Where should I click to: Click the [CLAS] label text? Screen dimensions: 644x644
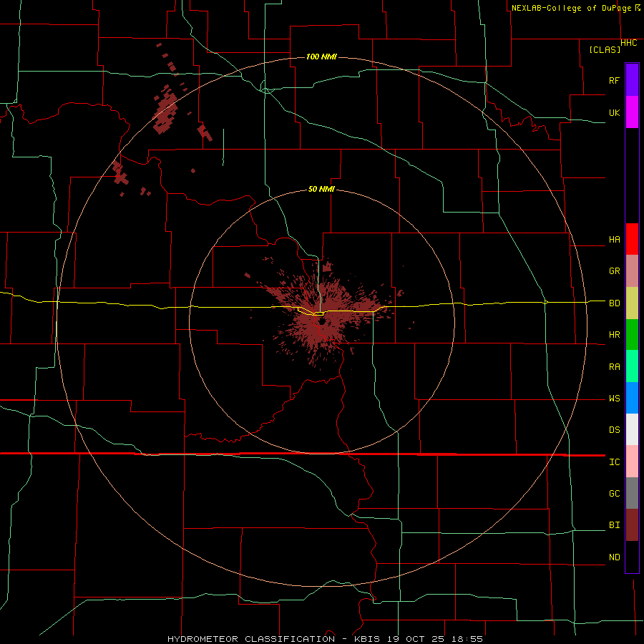pyautogui.click(x=605, y=49)
